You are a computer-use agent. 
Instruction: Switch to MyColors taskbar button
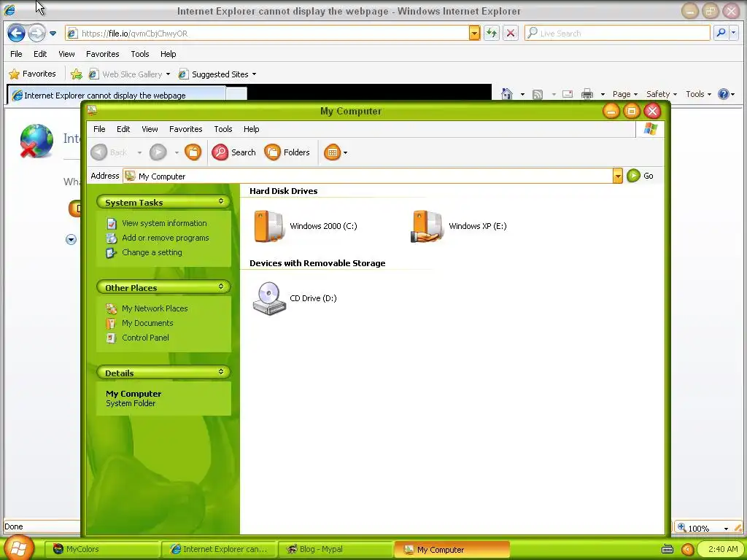[x=103, y=549]
